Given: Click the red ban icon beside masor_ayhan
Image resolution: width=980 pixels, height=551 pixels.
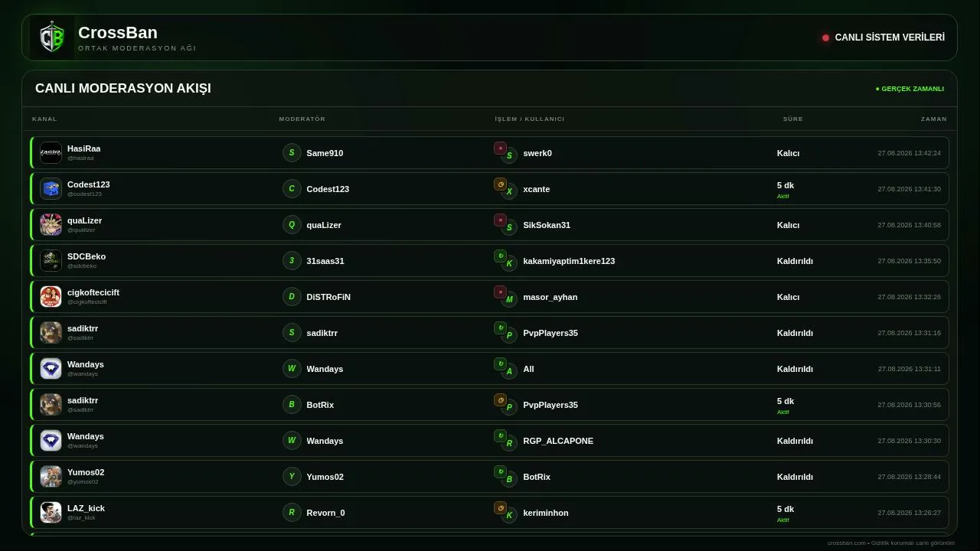Looking at the screenshot, I should 500,292.
